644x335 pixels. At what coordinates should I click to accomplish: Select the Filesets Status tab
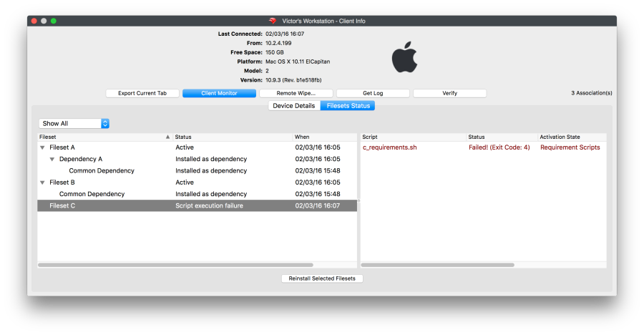(x=348, y=106)
